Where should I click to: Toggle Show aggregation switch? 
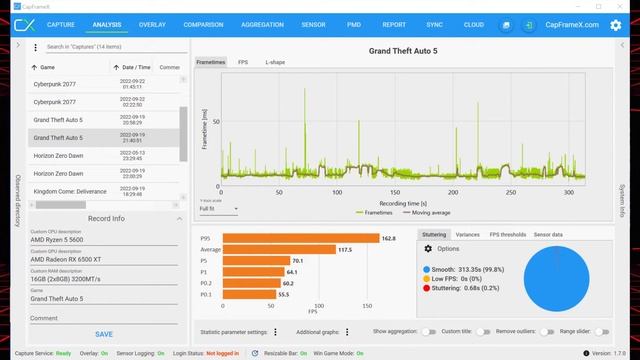point(429,332)
